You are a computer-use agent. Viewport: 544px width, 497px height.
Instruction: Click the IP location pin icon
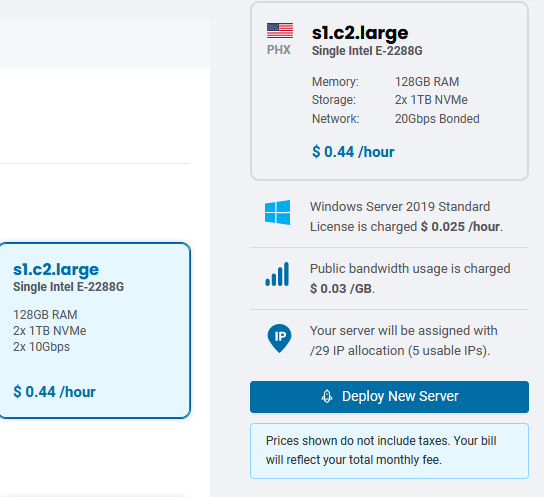pyautogui.click(x=279, y=339)
